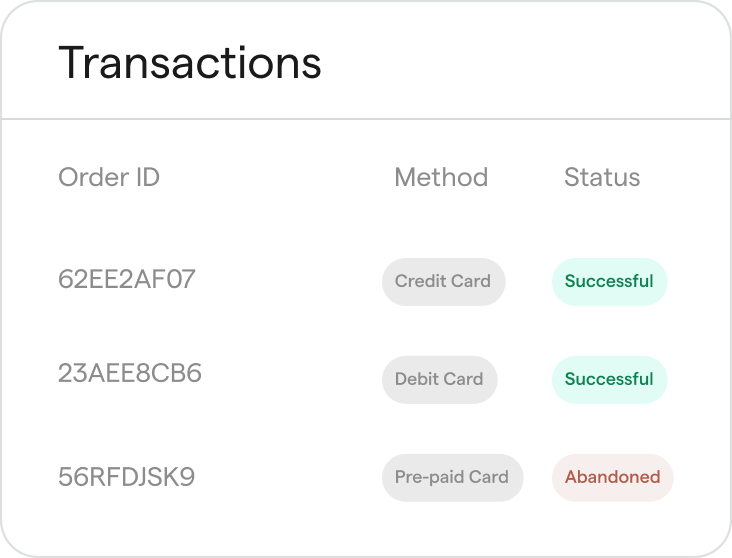732x558 pixels.
Task: Click the Method column header
Action: point(441,178)
